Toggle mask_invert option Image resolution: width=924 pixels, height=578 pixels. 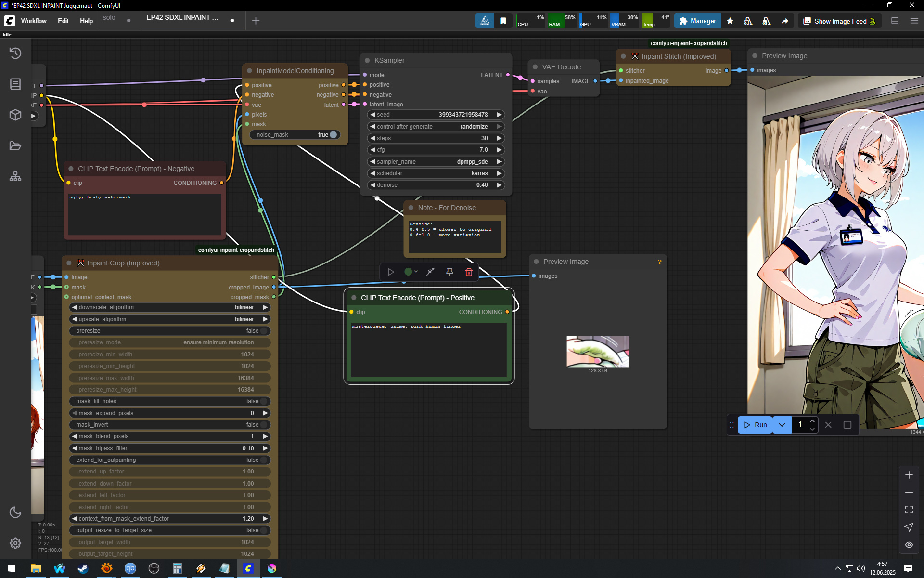click(170, 425)
